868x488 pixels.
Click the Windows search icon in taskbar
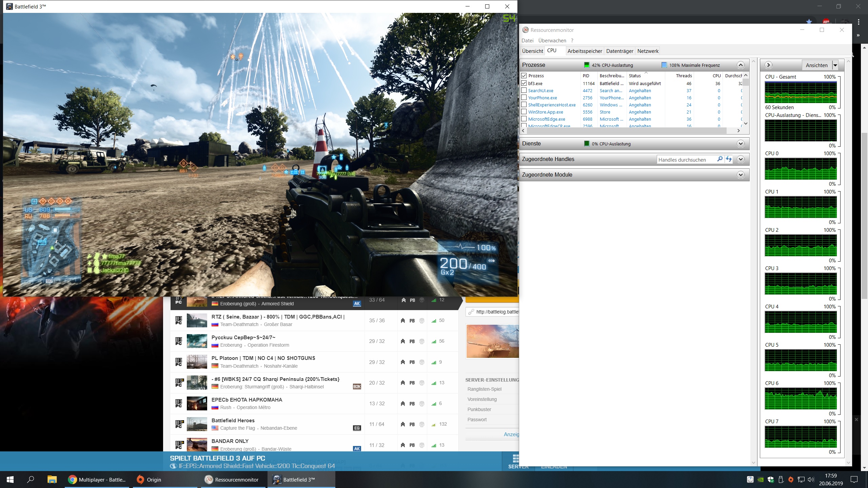[31, 480]
